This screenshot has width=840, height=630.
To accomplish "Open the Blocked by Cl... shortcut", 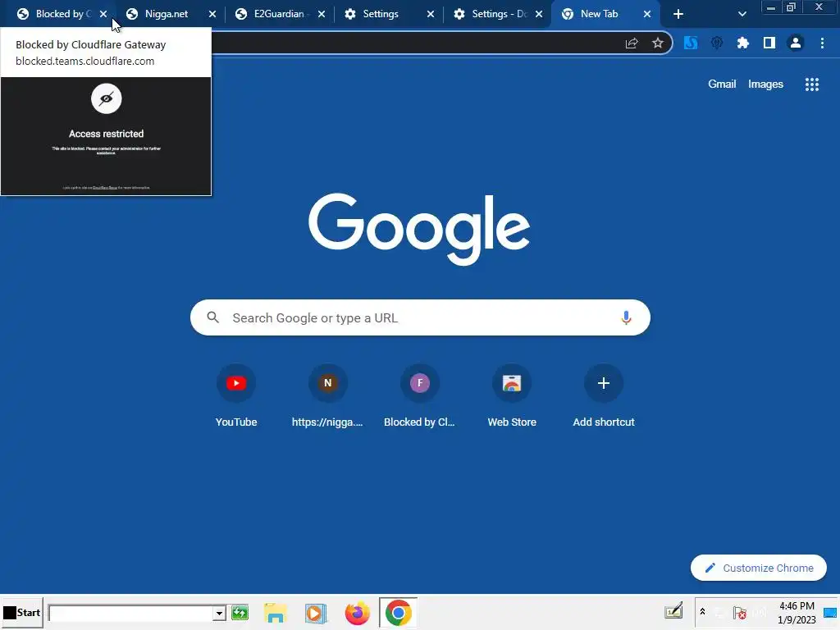I will [420, 396].
